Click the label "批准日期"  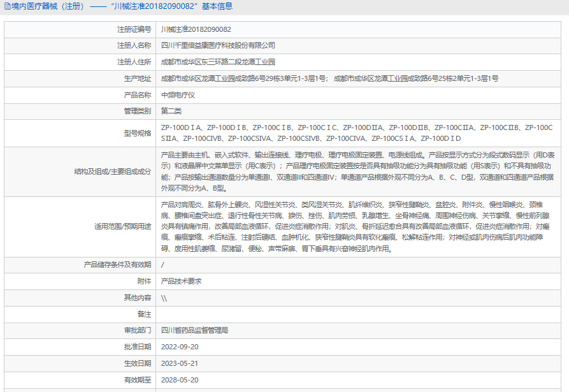click(x=138, y=347)
